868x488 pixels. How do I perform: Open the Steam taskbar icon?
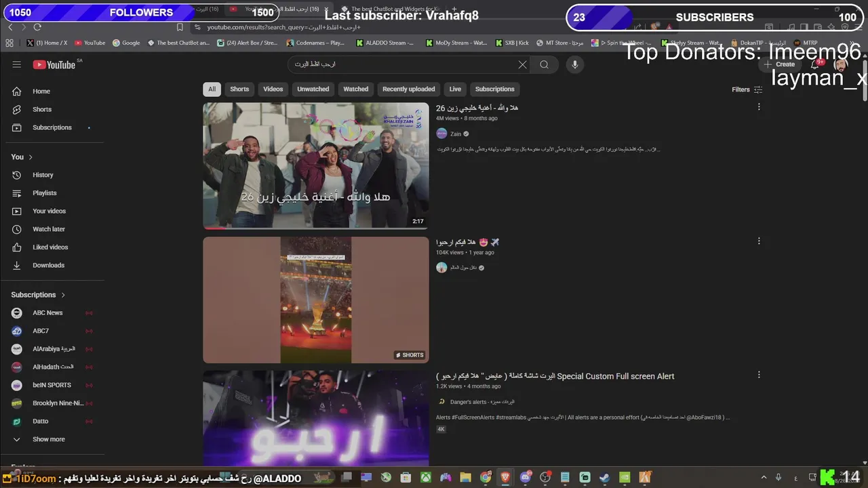coord(604,478)
